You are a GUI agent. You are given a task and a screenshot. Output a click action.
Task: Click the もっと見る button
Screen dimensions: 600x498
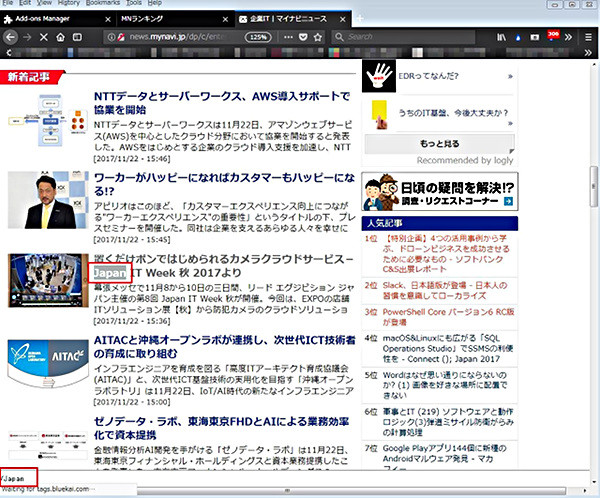coord(439,144)
